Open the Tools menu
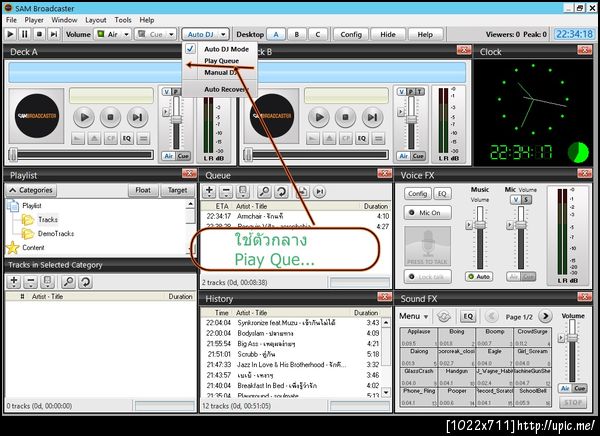This screenshot has height=436, width=600. click(123, 20)
